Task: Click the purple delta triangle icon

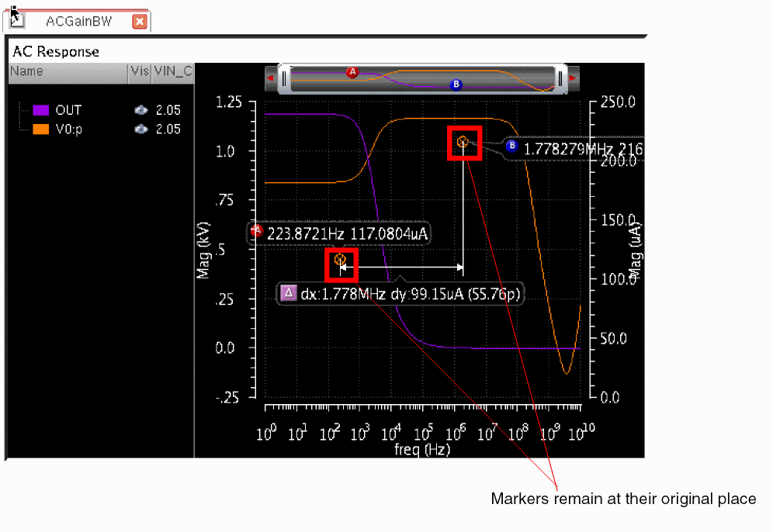Action: pyautogui.click(x=289, y=294)
